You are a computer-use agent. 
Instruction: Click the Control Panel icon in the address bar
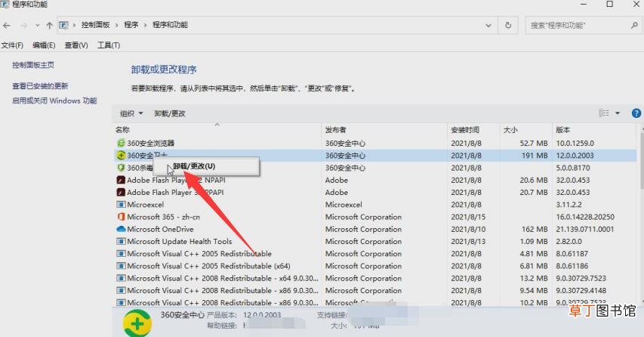pos(63,26)
